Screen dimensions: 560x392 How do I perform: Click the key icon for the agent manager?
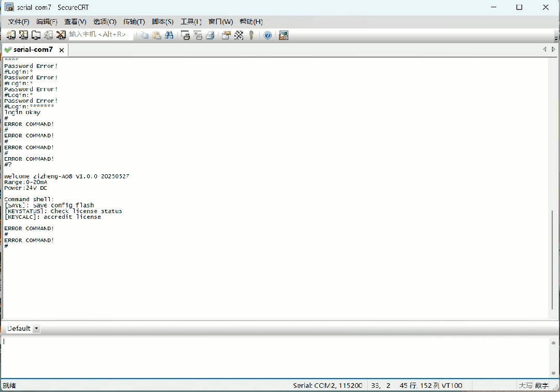[x=252, y=35]
